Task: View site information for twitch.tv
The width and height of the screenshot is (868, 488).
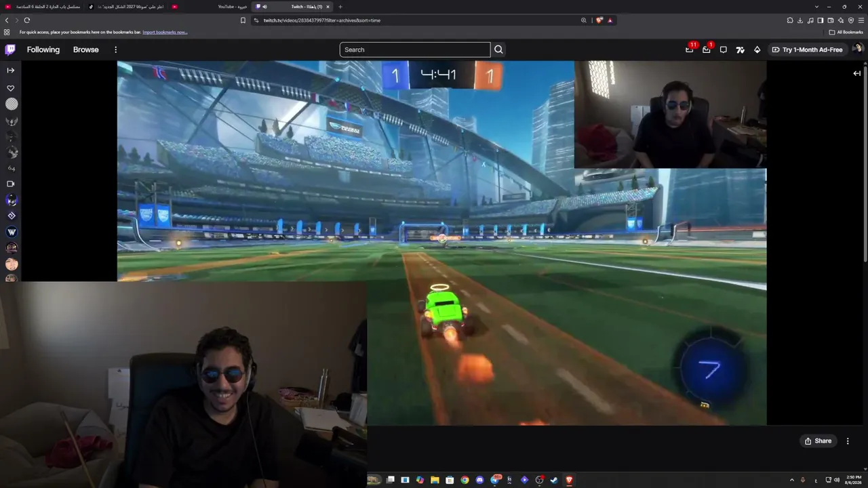Action: [256, 20]
